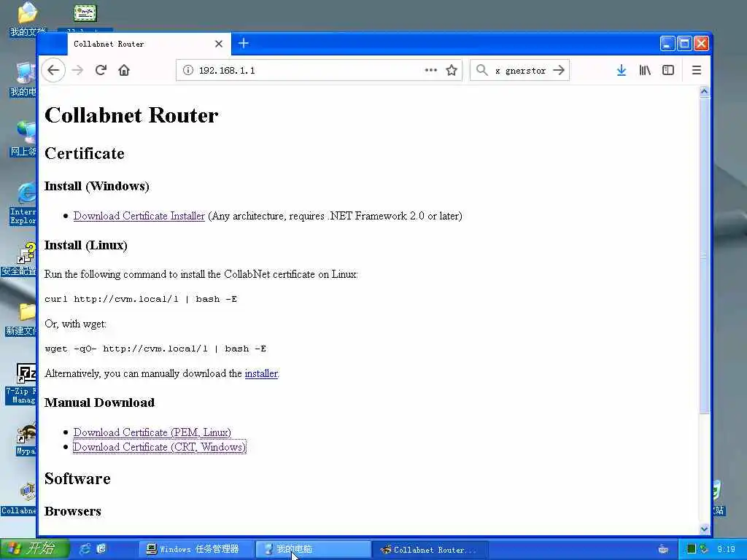Viewport: 747px width, 560px height.
Task: Click the Install (Linux) heading
Action: click(86, 245)
